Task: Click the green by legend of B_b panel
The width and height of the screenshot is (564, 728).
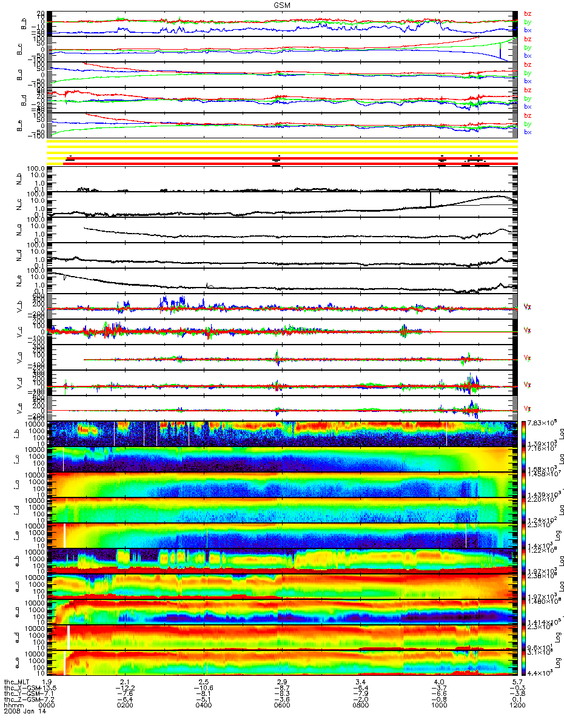Action: coord(527,22)
